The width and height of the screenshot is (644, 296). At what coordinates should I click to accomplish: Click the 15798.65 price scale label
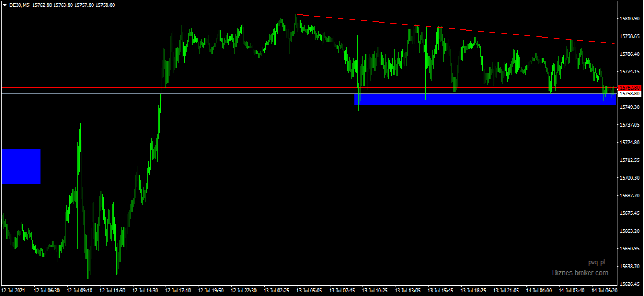630,36
